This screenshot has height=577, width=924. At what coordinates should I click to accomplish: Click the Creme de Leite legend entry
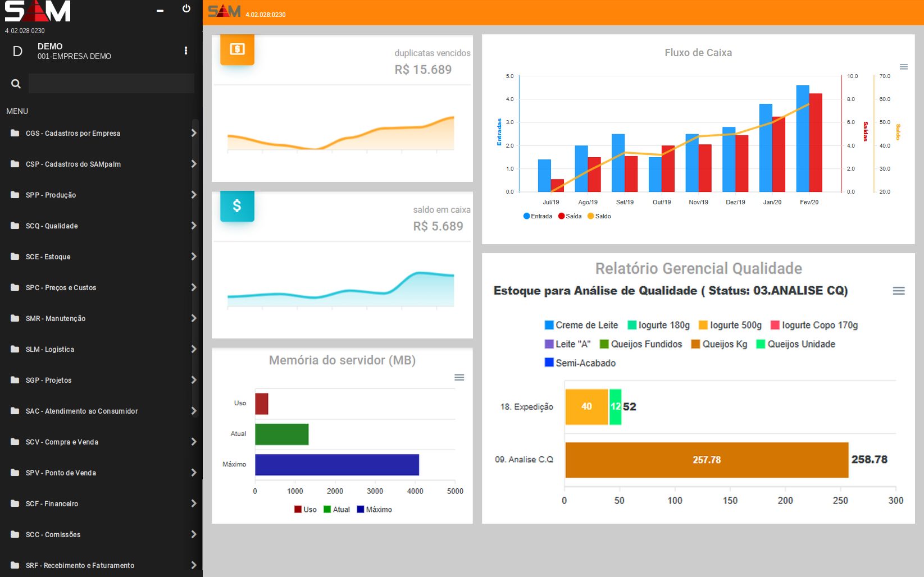coord(581,325)
